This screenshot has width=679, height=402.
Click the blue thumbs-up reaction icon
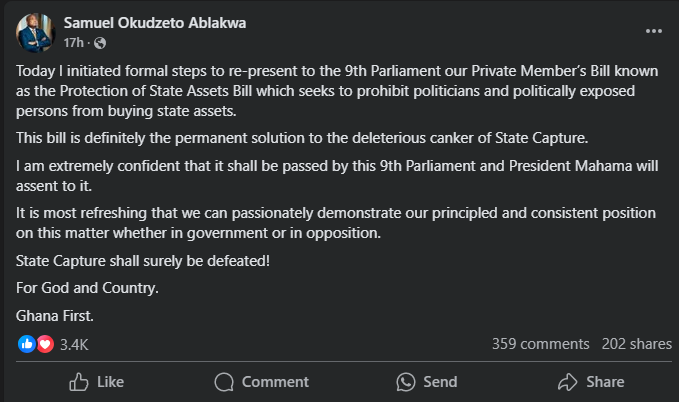[x=27, y=344]
